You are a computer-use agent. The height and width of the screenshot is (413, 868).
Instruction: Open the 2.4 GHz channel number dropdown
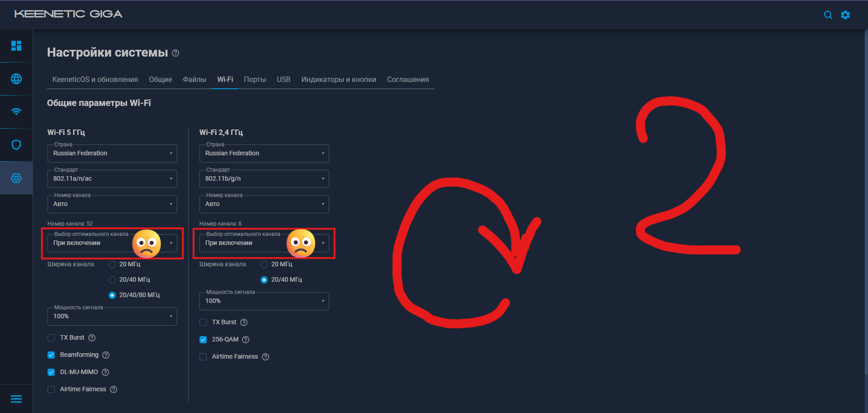click(x=264, y=204)
